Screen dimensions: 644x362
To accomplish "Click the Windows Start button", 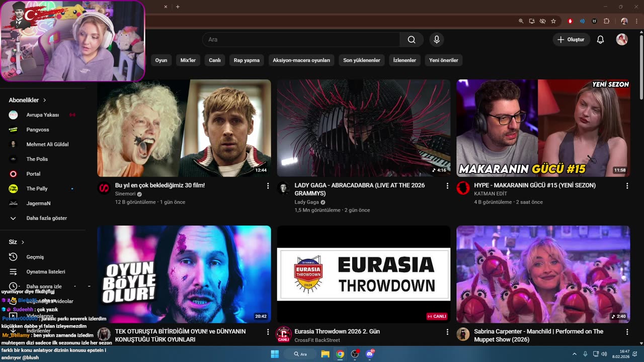I will 275,354.
